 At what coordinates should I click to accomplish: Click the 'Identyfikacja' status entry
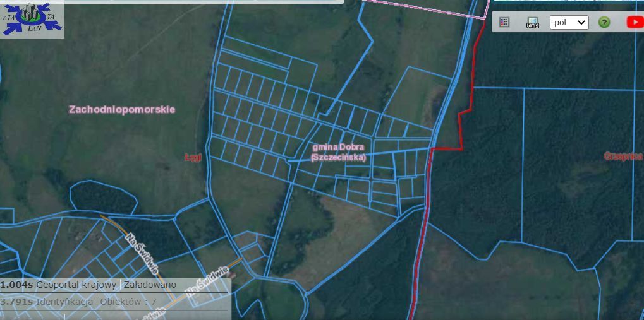(64, 302)
